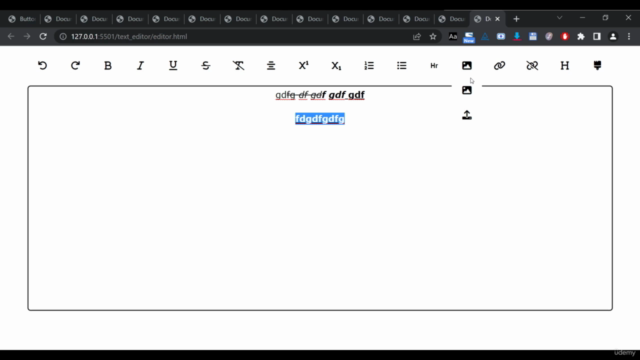Click the insert link icon

click(x=500, y=65)
